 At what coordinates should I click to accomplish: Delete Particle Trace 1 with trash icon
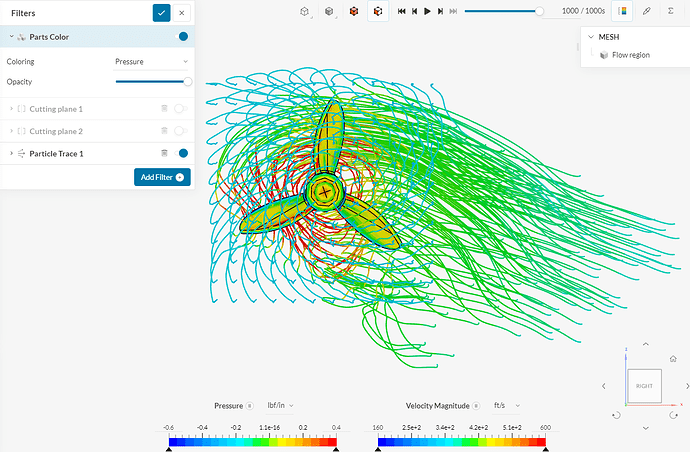click(x=164, y=153)
